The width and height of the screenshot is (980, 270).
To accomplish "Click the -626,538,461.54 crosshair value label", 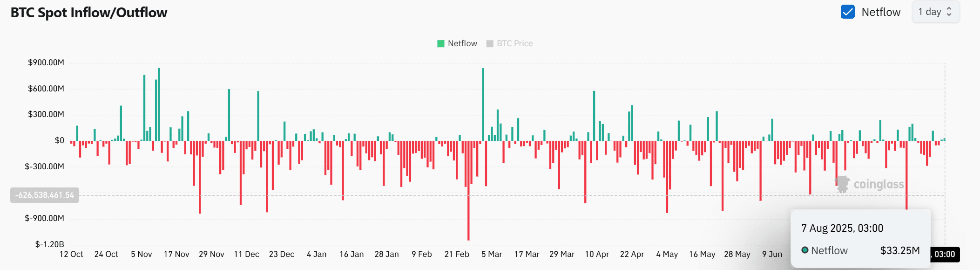I will [45, 195].
